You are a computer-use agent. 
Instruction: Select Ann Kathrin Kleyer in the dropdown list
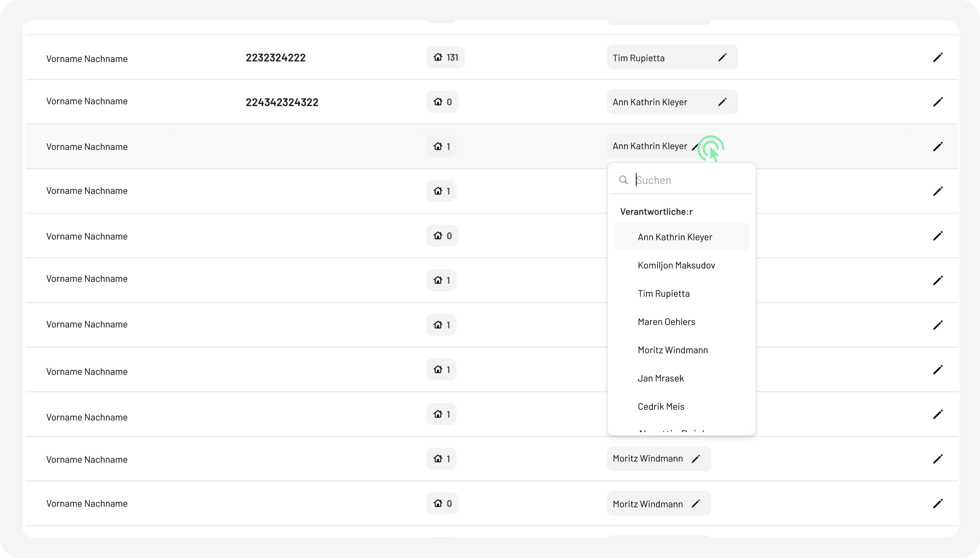point(675,237)
